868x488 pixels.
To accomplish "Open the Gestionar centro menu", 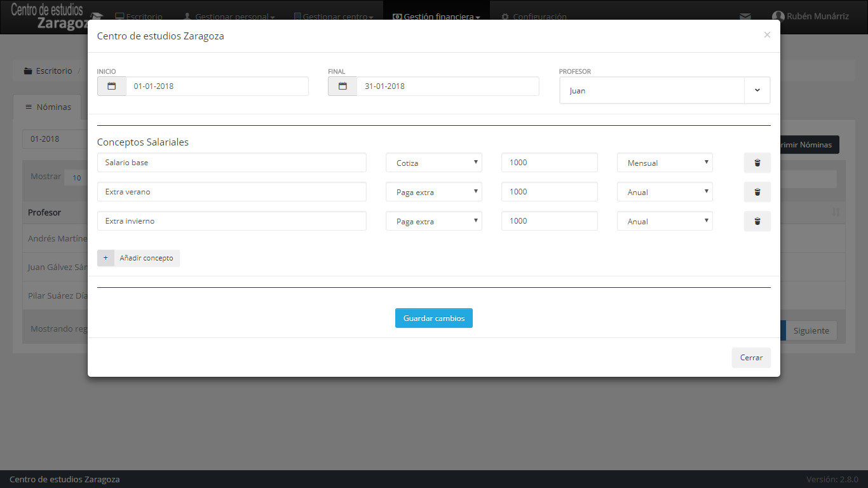I will point(332,17).
